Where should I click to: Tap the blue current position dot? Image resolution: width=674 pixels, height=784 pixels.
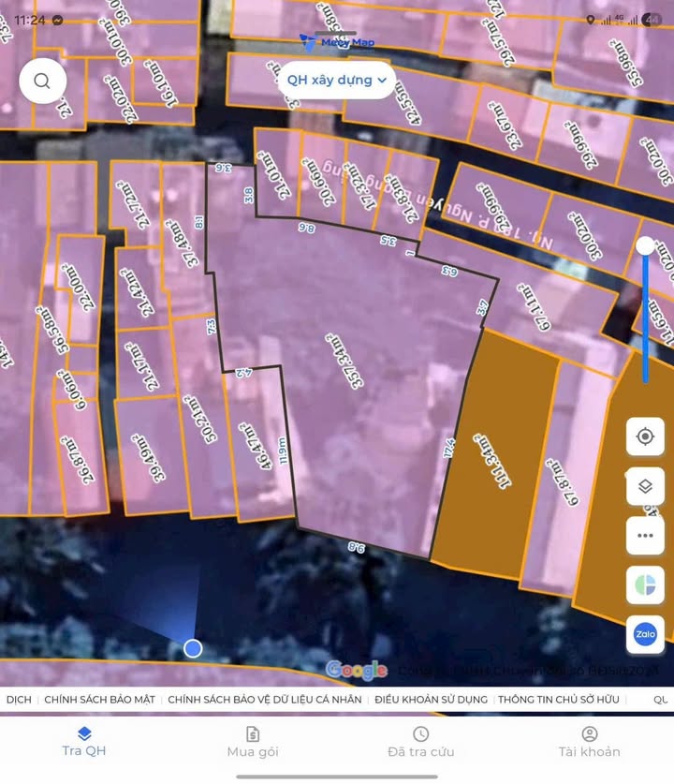coord(193,648)
